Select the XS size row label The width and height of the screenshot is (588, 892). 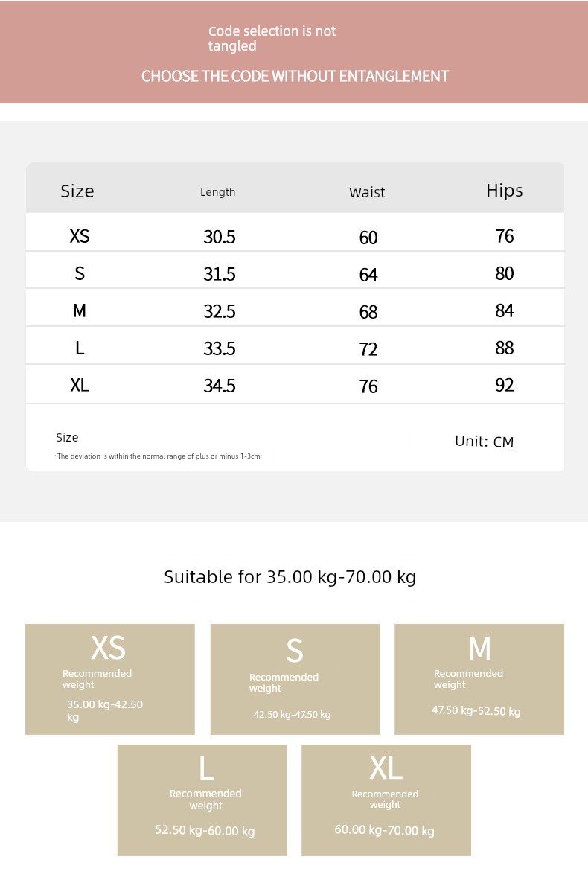tap(80, 237)
